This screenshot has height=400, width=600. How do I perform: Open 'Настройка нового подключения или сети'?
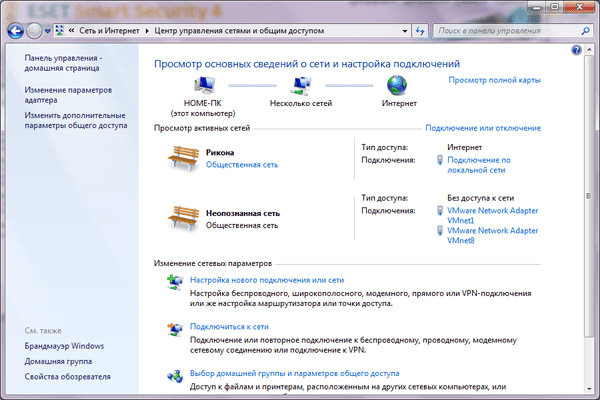point(267,280)
